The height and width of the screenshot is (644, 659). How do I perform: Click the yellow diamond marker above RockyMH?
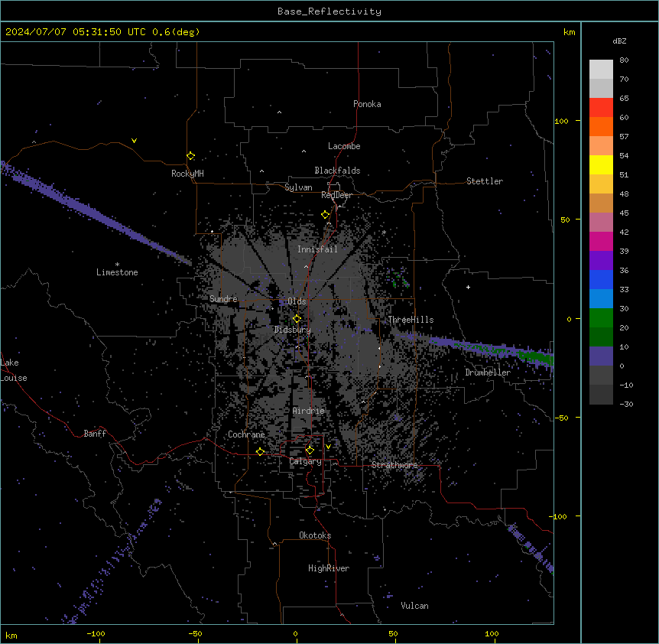click(x=191, y=156)
